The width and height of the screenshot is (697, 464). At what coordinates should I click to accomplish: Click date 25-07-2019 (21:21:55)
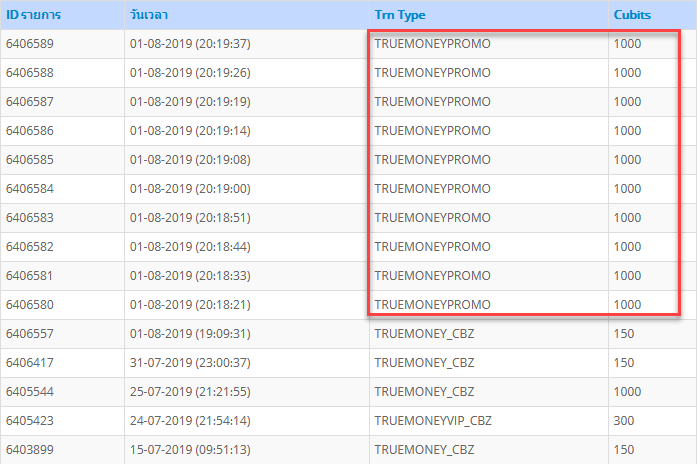point(190,392)
